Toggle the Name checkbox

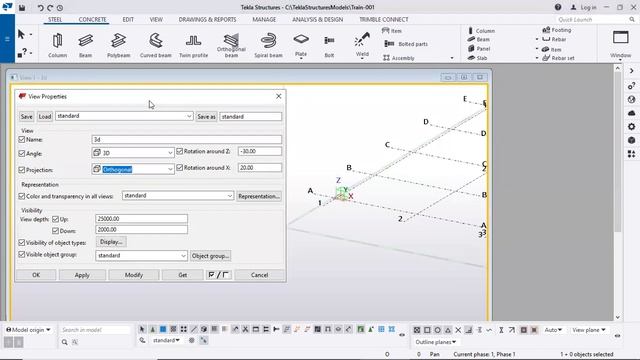pyautogui.click(x=22, y=140)
